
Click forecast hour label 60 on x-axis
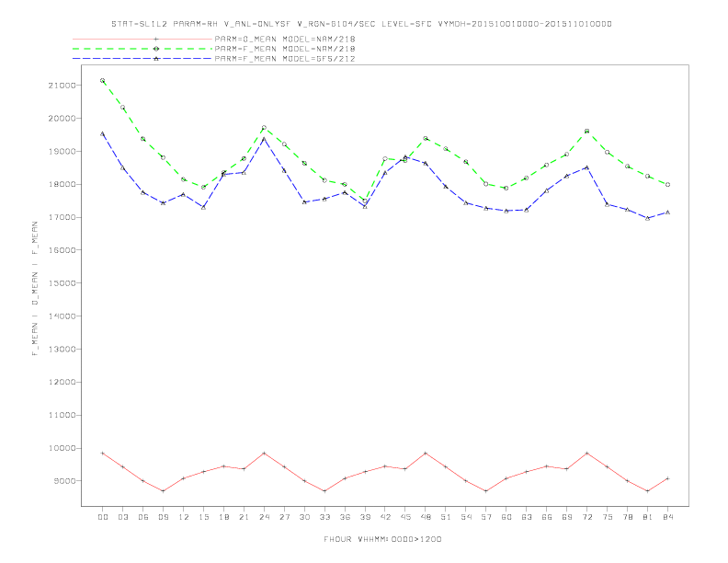tap(506, 517)
